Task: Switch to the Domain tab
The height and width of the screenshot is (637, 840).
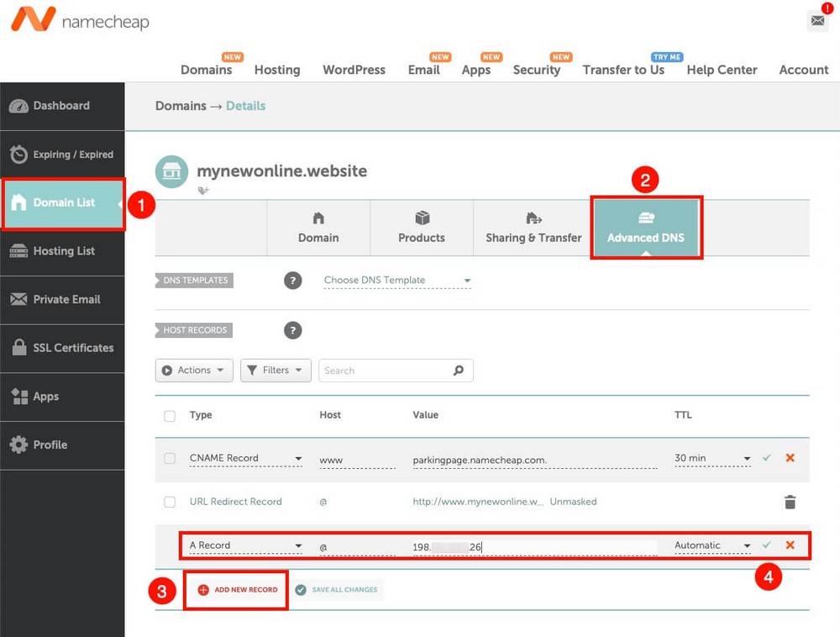Action: [318, 229]
